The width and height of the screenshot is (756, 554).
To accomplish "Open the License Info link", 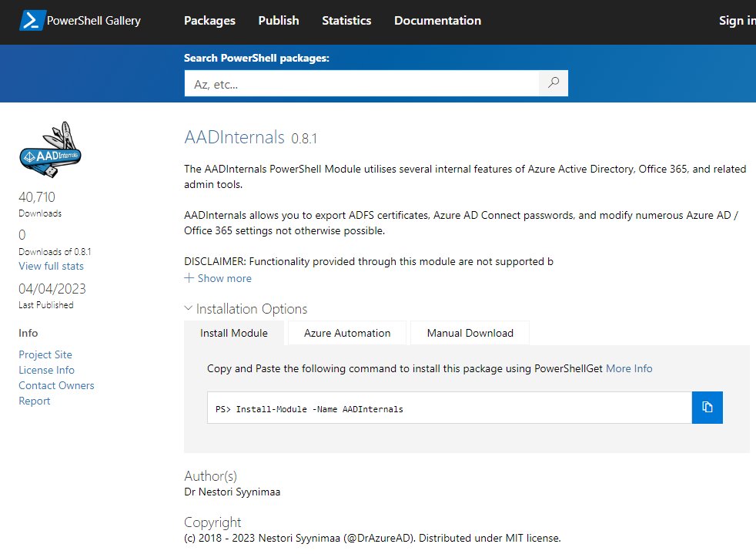I will coord(46,370).
